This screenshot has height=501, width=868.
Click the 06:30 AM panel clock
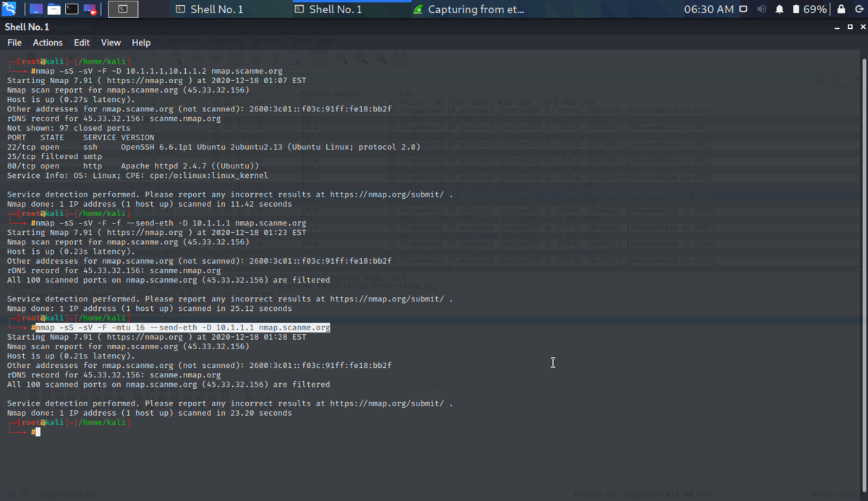[x=709, y=9]
